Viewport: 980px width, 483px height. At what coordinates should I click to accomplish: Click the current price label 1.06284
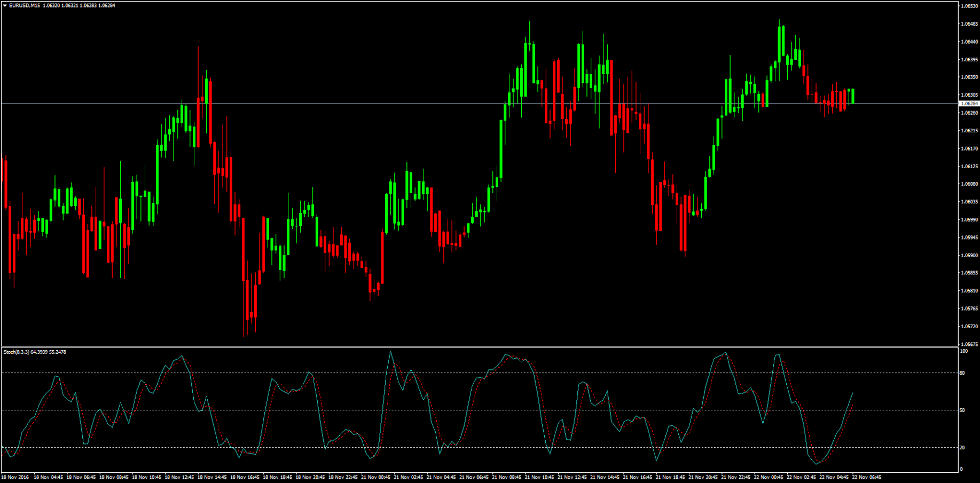coord(969,104)
